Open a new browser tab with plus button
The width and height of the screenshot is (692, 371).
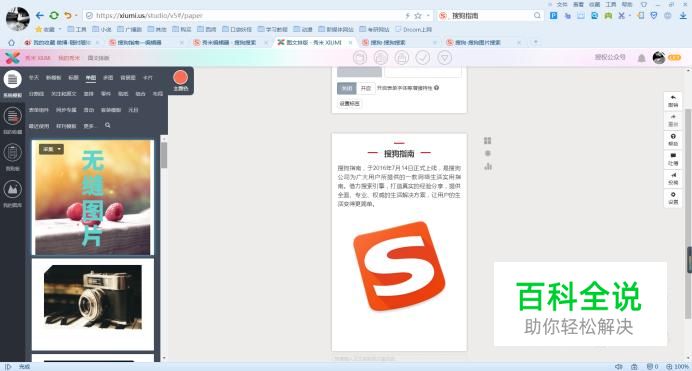click(x=536, y=42)
